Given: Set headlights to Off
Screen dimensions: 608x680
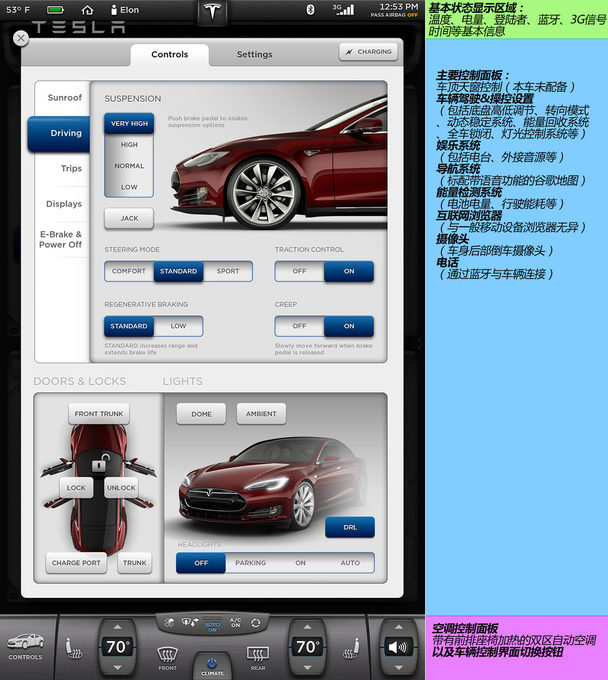Looking at the screenshot, I should pyautogui.click(x=201, y=563).
